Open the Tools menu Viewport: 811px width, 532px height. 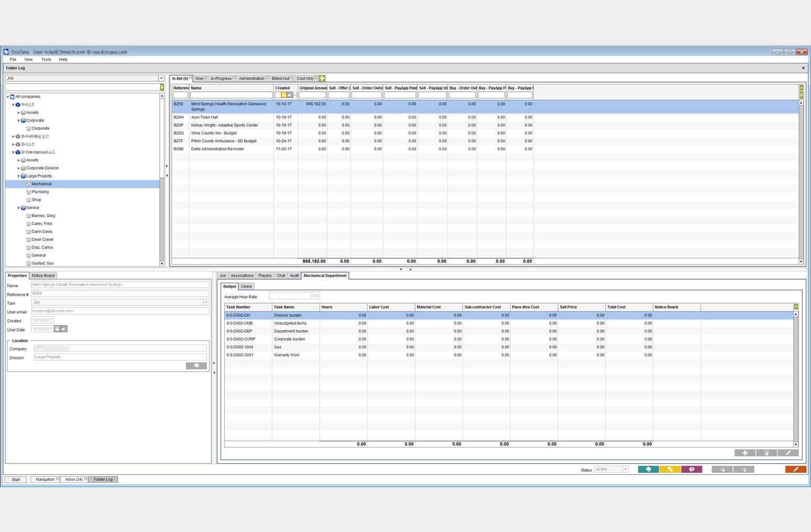pos(46,59)
